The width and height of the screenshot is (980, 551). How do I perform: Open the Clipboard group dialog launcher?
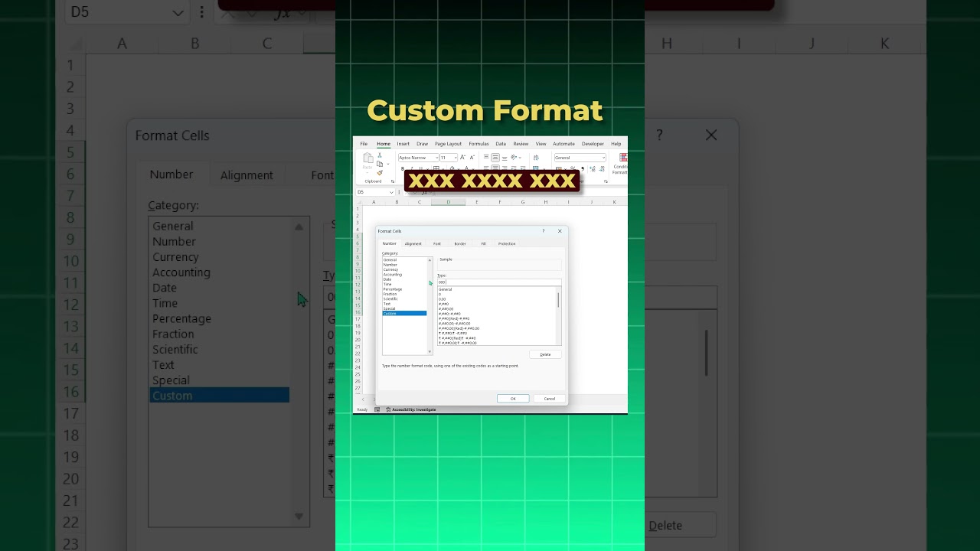(393, 181)
